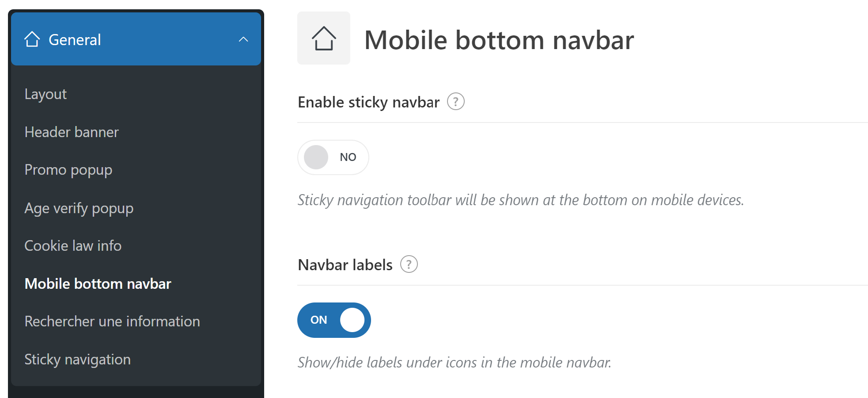Screen dimensions: 868x398
Task: Open help tooltip for Navbar labels
Action: coord(409,264)
